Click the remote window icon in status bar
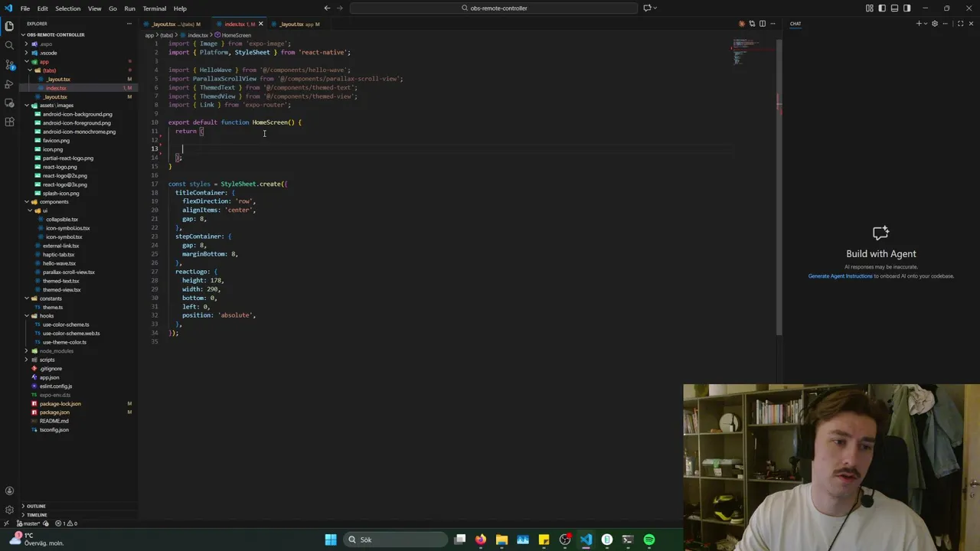Viewport: 980px width, 551px height. click(7, 523)
